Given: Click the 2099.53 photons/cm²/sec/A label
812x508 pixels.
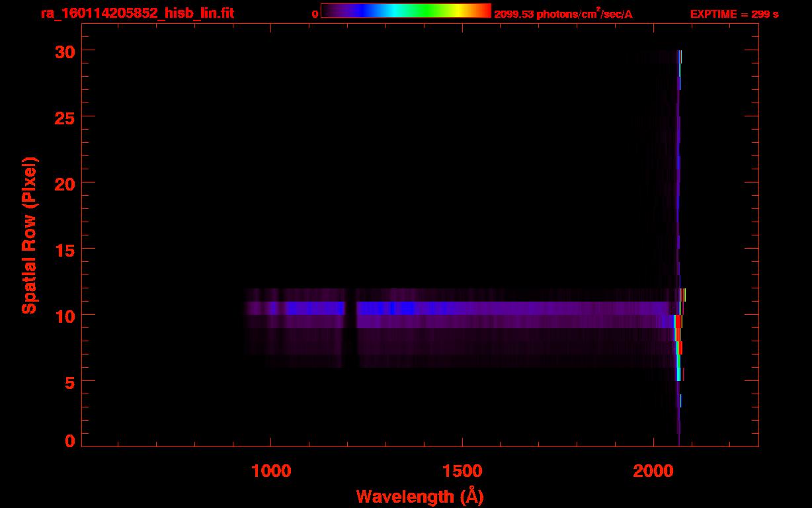Looking at the screenshot, I should coord(563,14).
